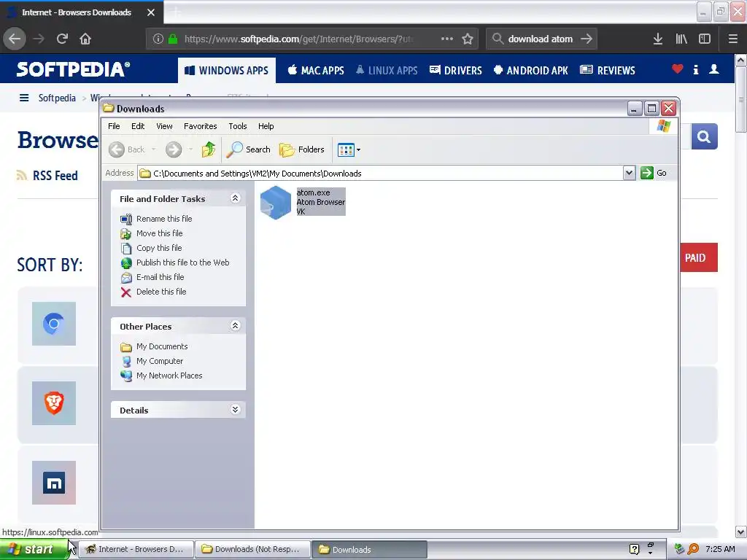Image resolution: width=747 pixels, height=560 pixels.
Task: Open Tools menu in Downloads window
Action: 238,126
